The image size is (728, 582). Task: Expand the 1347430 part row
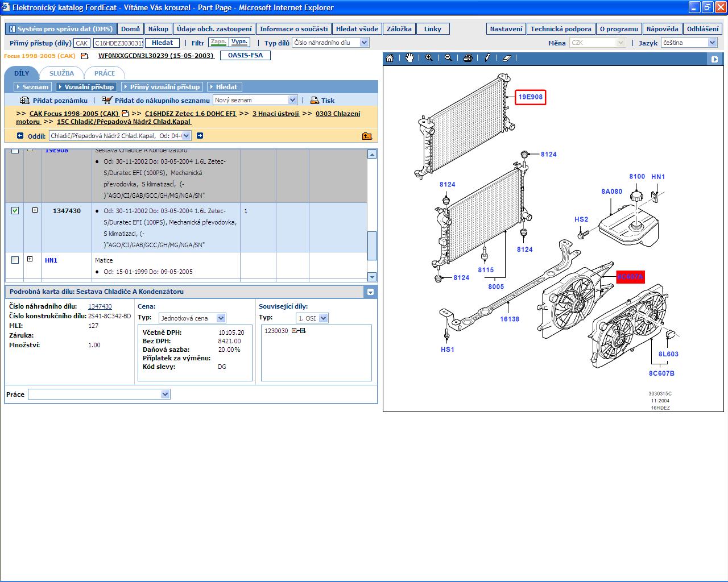tap(35, 210)
